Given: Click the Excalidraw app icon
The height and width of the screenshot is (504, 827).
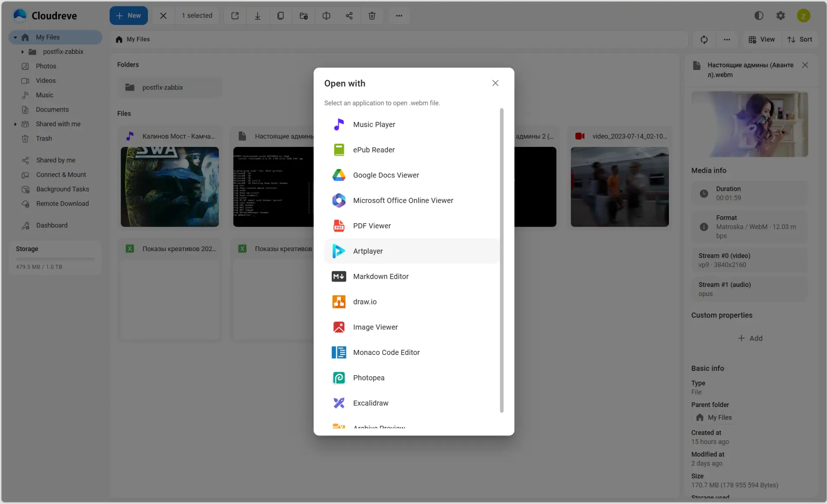Looking at the screenshot, I should [339, 403].
